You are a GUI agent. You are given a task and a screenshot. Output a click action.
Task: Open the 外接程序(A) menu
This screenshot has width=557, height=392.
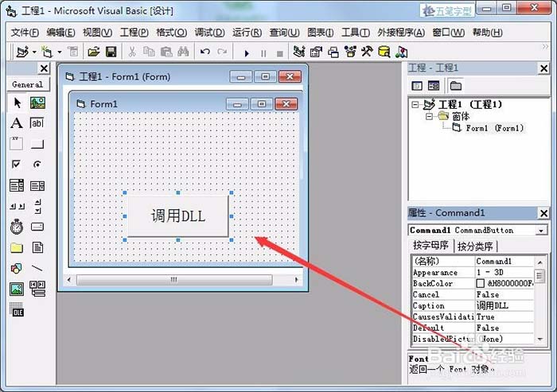(x=401, y=33)
